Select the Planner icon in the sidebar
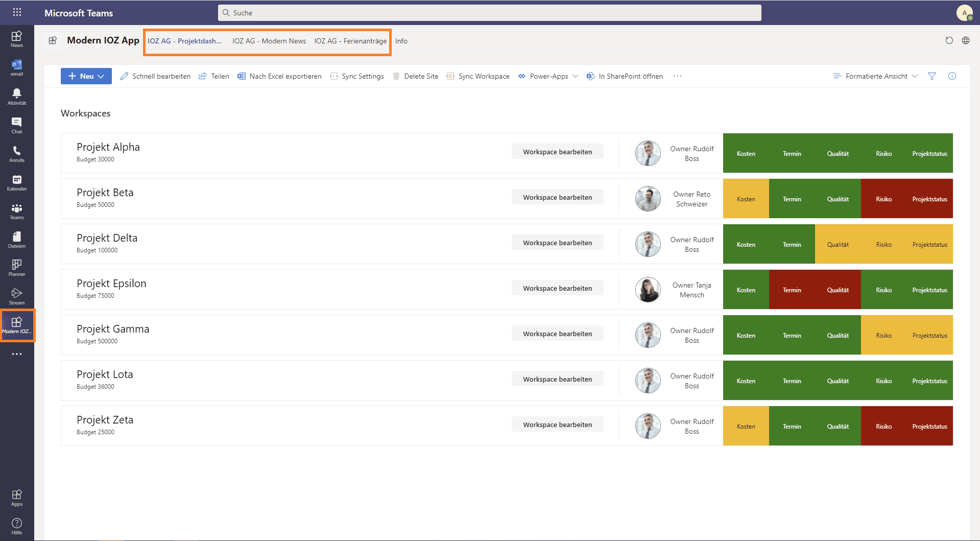The image size is (980, 541). click(16, 266)
